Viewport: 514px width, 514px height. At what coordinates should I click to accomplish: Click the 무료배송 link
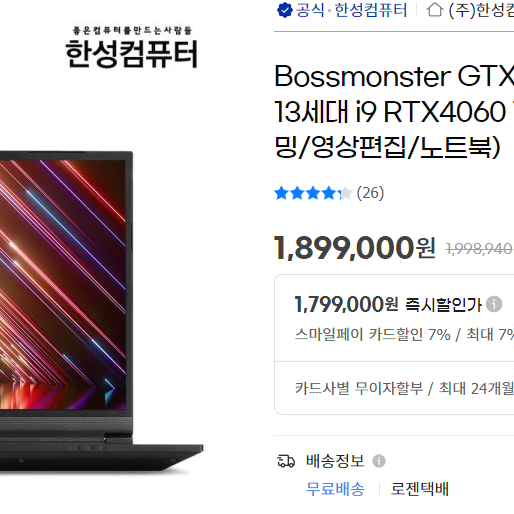pyautogui.click(x=335, y=489)
